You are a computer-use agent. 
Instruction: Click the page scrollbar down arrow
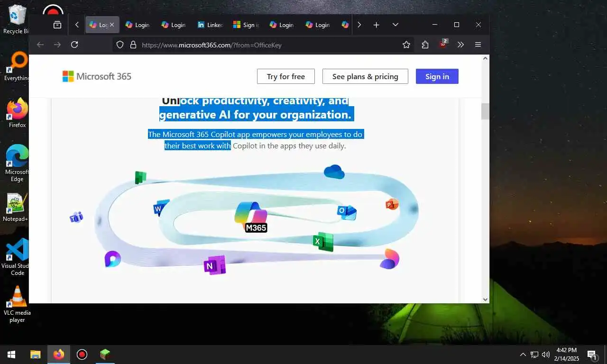point(485,299)
